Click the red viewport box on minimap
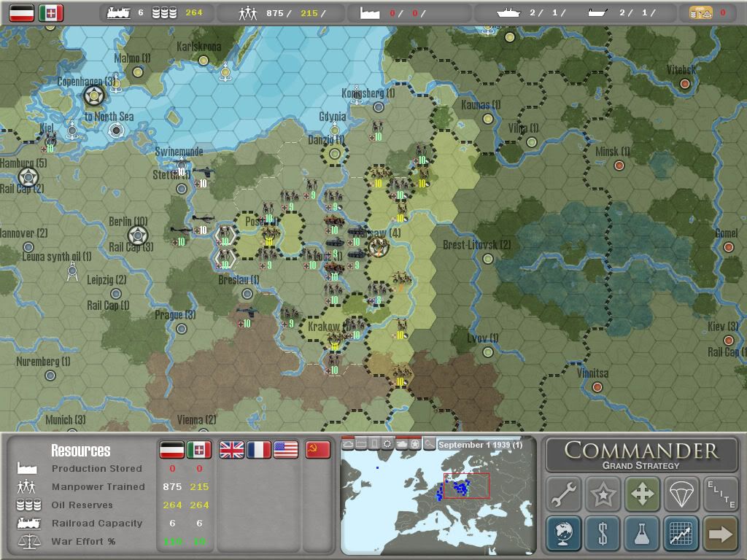Image resolution: width=747 pixels, height=560 pixels. (466, 486)
